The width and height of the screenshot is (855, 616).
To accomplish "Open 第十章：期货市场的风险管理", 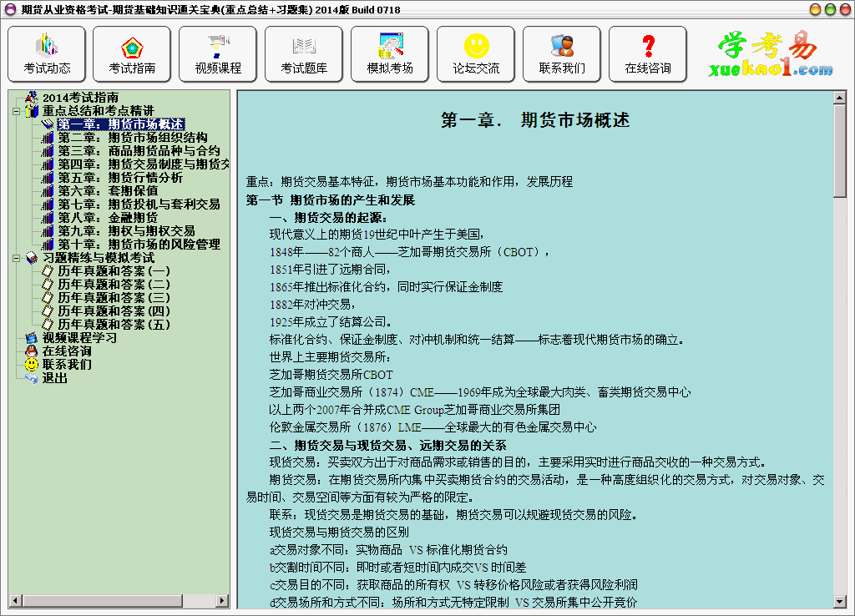I will tap(139, 245).
